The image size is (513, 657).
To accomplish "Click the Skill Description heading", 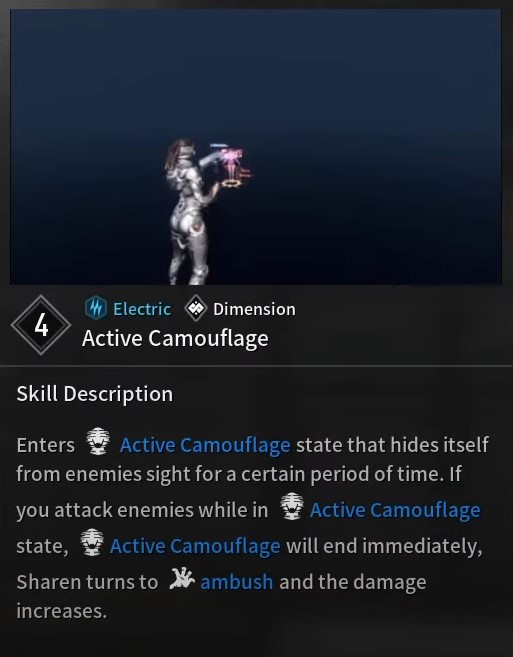I will [95, 394].
